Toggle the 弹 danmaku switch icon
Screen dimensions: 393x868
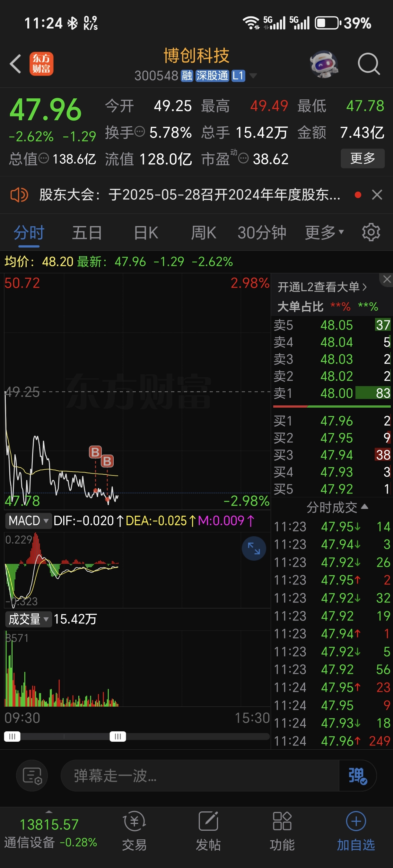[x=358, y=776]
